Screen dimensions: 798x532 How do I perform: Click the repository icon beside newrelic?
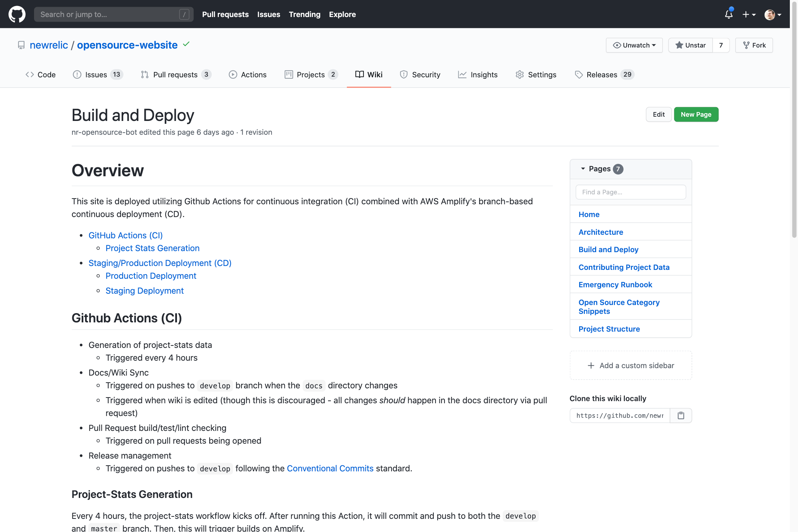(21, 45)
